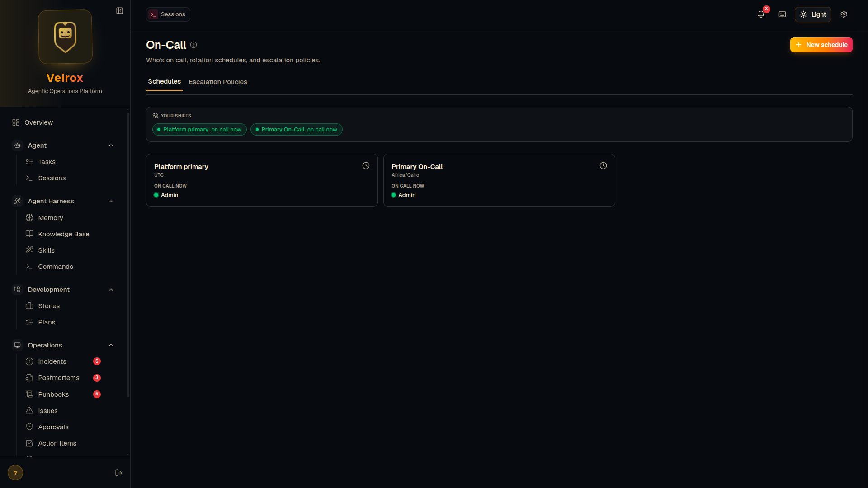868x488 pixels.
Task: Open the Primary On-Call schedule card
Action: point(499,180)
